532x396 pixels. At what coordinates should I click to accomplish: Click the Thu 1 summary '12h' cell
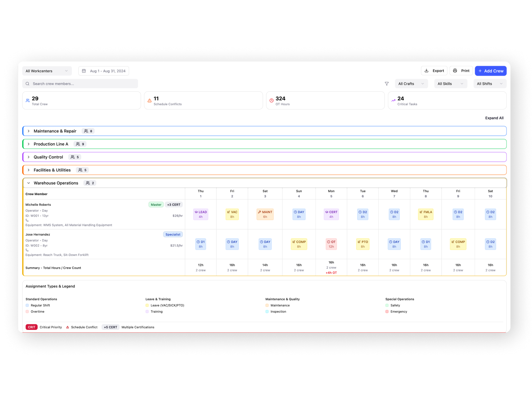pos(201,268)
